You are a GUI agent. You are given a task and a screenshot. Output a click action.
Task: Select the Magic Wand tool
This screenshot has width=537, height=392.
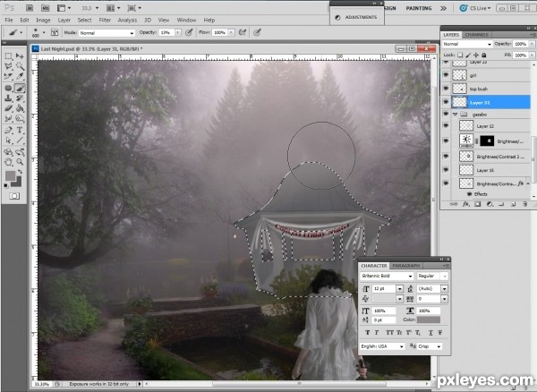pos(20,65)
